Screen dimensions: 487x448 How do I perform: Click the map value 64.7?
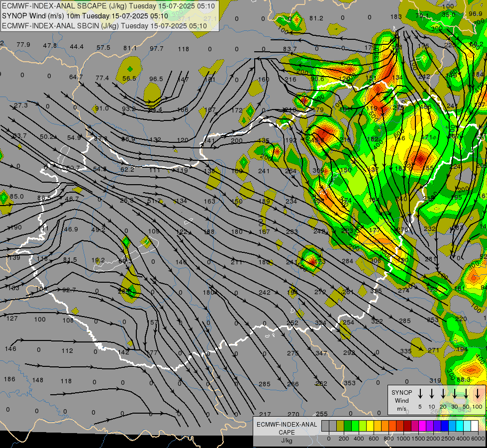pyautogui.click(x=76, y=77)
